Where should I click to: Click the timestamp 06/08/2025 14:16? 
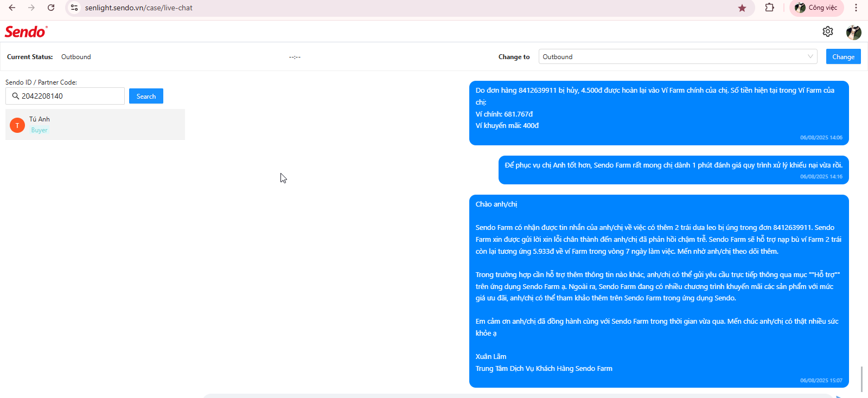tap(821, 177)
